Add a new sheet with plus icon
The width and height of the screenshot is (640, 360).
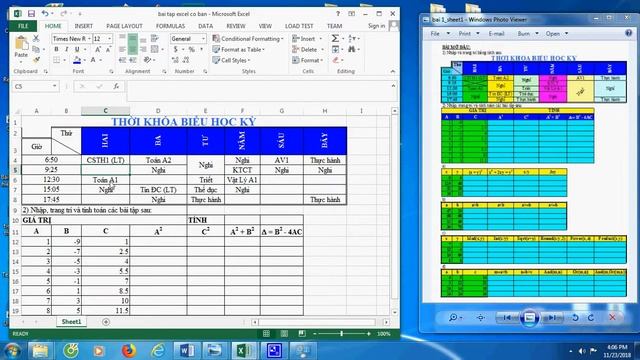click(106, 322)
